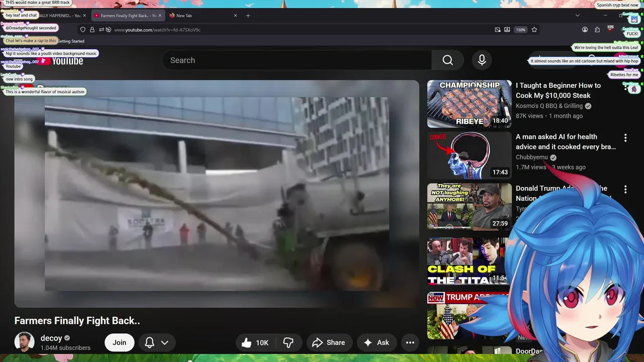The image size is (644, 362).
Task: Like the video with thumbs-up 10K
Action: [x=256, y=342]
